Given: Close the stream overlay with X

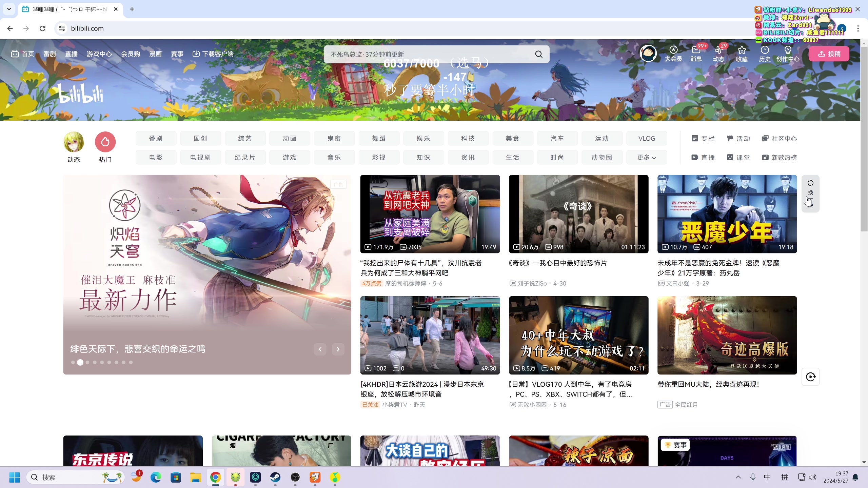Looking at the screenshot, I should (x=857, y=9).
